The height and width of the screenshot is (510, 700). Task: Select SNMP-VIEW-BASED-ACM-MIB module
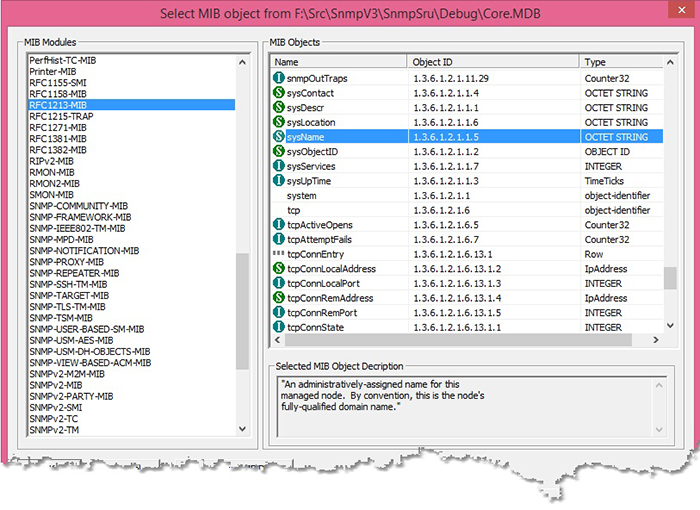coord(90,363)
